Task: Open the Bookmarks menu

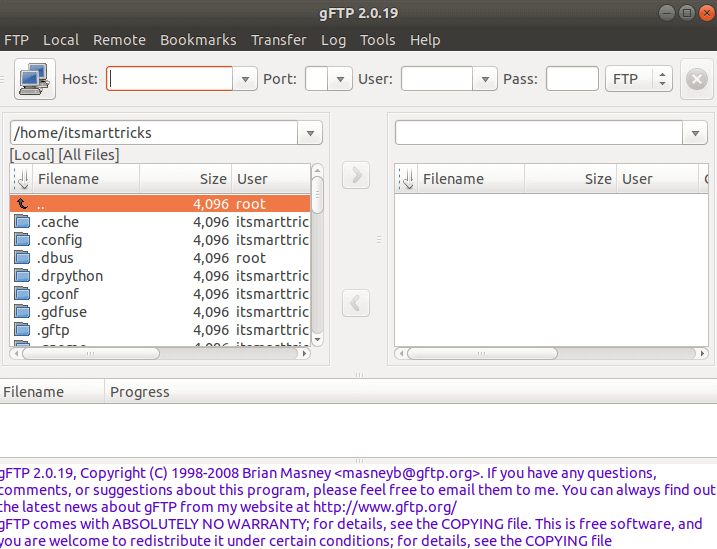Action: tap(198, 40)
